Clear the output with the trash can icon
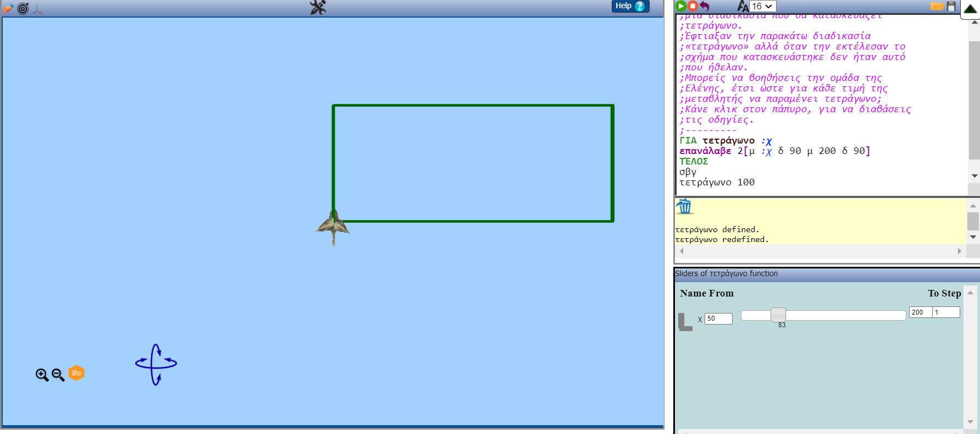Viewport: 980px width, 434px height. coord(684,207)
